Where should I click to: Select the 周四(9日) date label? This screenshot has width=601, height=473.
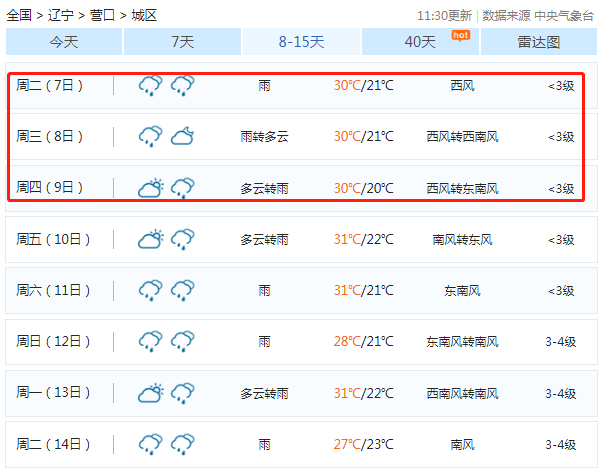tap(49, 187)
